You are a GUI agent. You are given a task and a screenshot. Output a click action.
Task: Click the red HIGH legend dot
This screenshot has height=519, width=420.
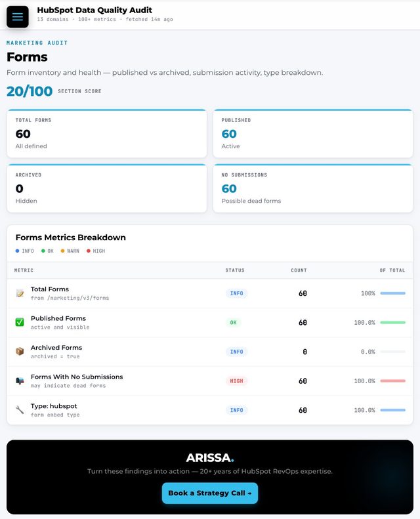[89, 251]
